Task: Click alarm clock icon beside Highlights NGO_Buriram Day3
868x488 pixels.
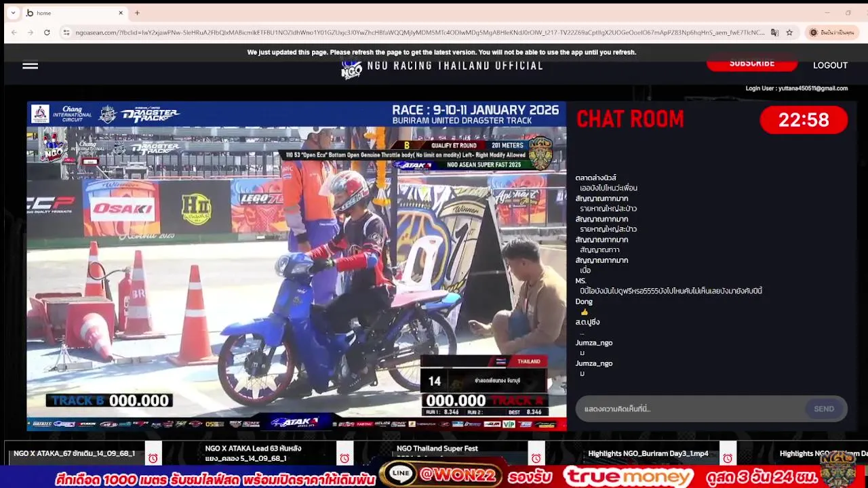Action: 728,458
